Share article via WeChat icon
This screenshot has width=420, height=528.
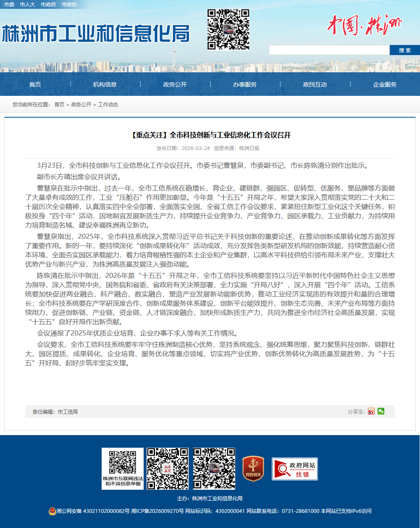(x=381, y=411)
